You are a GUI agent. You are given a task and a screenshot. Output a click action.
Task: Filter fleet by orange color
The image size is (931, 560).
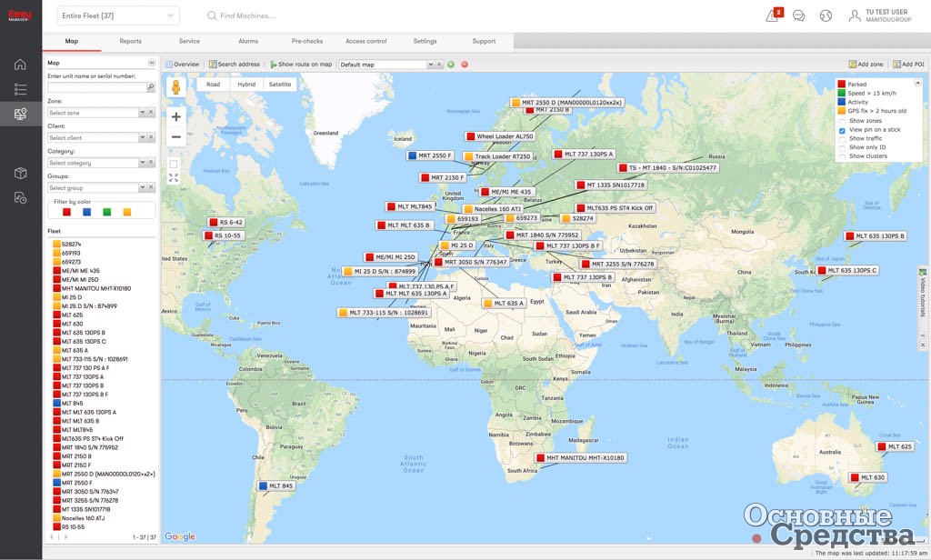click(x=127, y=212)
